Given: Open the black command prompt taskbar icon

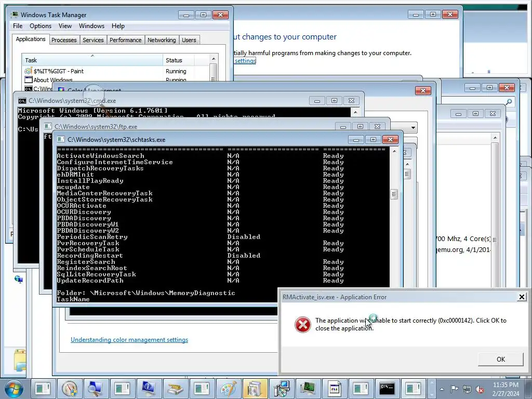Looking at the screenshot, I should click(387, 389).
